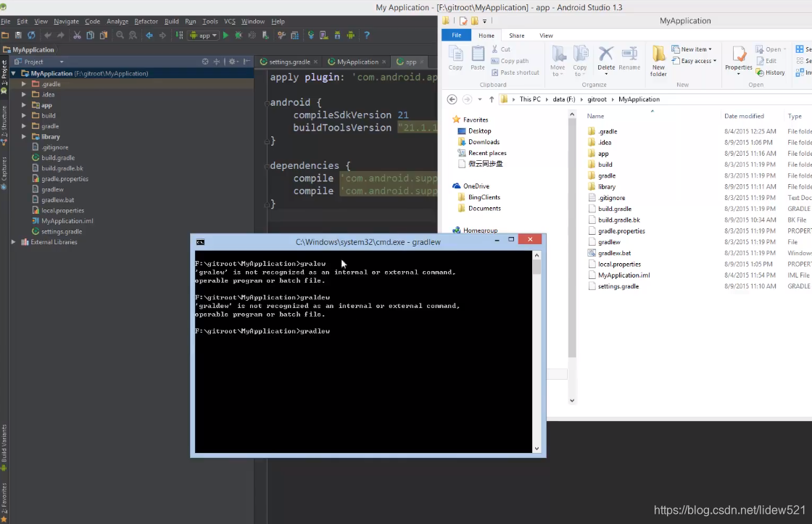Switch to the MyApplication editor tab
812x524 pixels.
[357, 62]
